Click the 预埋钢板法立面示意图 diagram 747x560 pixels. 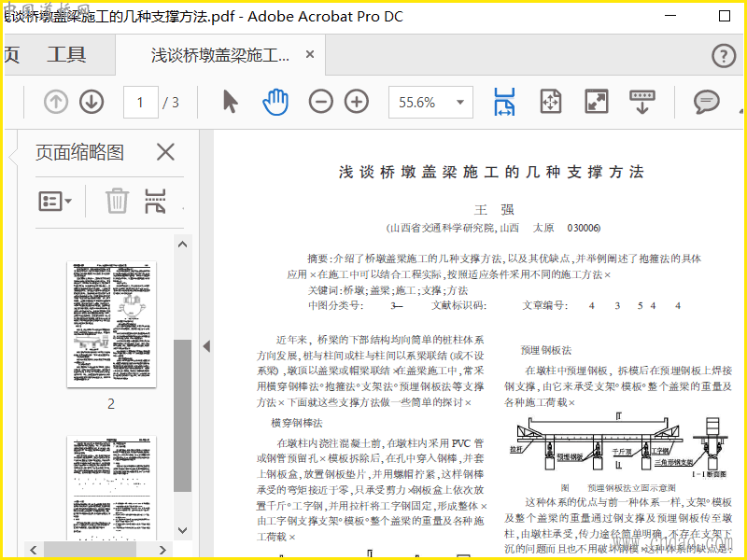point(618,447)
